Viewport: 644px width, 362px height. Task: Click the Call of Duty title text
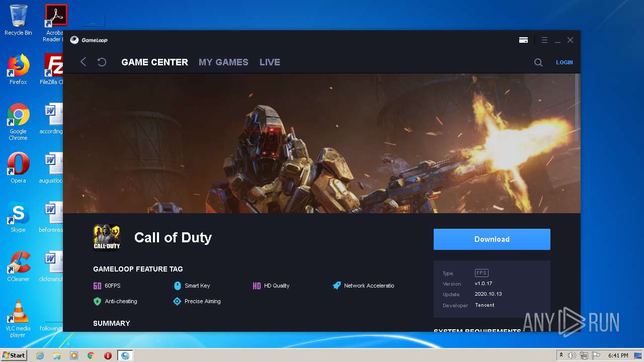tap(173, 237)
